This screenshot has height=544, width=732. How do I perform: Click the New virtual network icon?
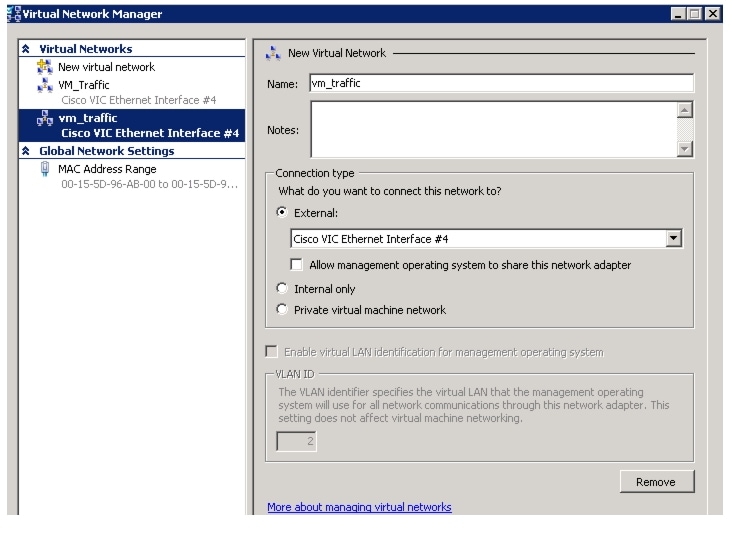pyautogui.click(x=45, y=67)
